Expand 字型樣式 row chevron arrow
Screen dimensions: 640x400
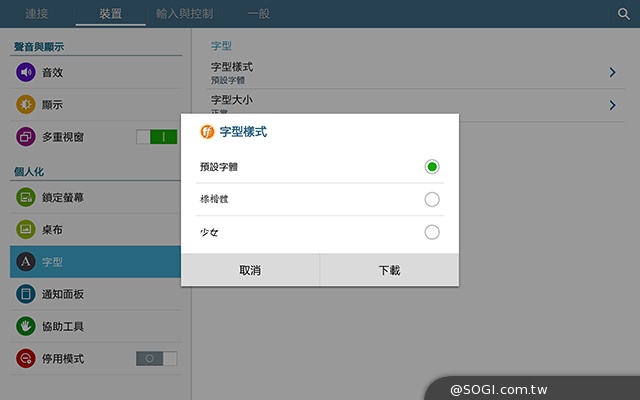[612, 72]
